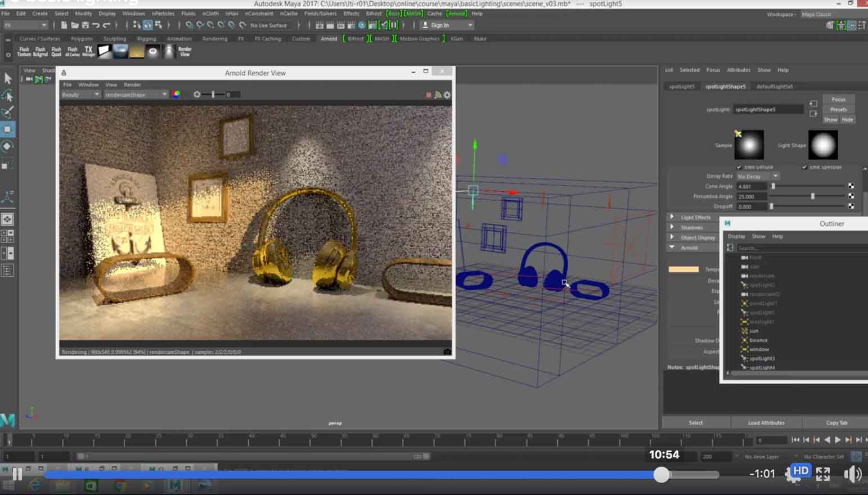This screenshot has height=495, width=868.
Task: Toggle the Emit Specular checkbox
Action: [x=804, y=167]
